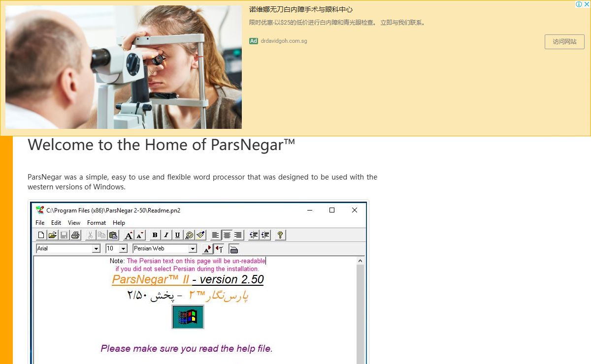This screenshot has height=364, width=591.
Task: Click the on-screen keyboard icon
Action: [x=234, y=249]
